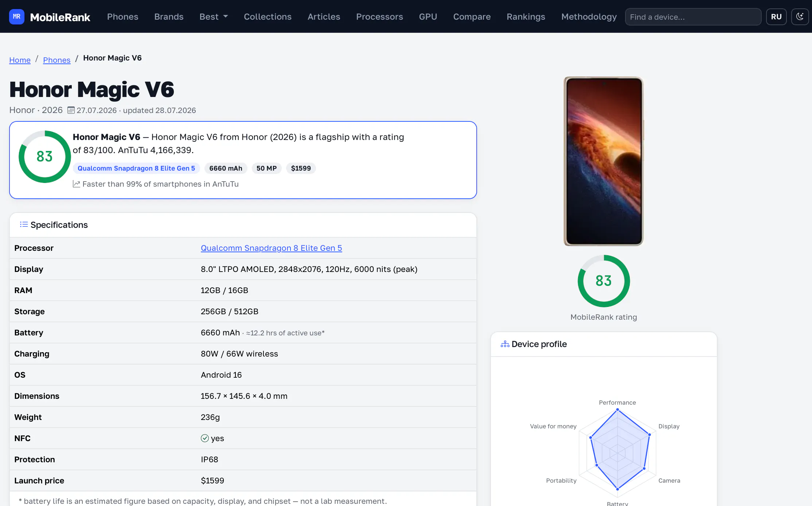
Task: Follow the Home breadcrumb link
Action: 20,60
